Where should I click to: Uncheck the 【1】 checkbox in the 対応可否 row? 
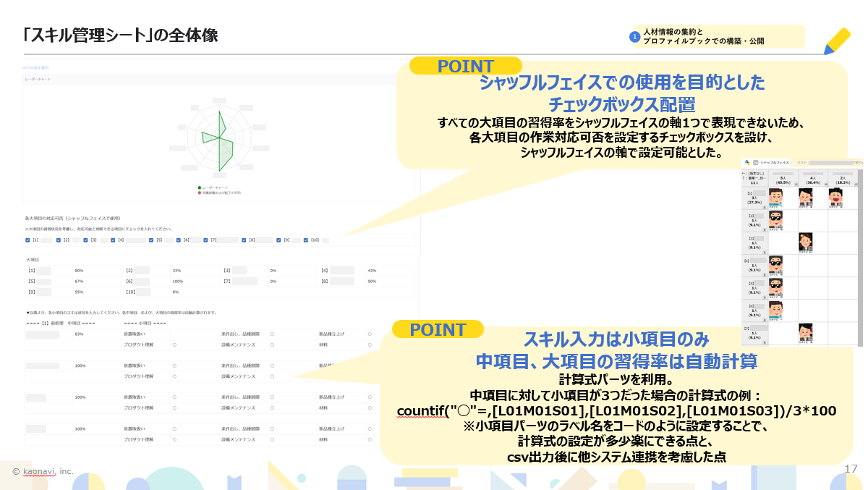(26, 239)
